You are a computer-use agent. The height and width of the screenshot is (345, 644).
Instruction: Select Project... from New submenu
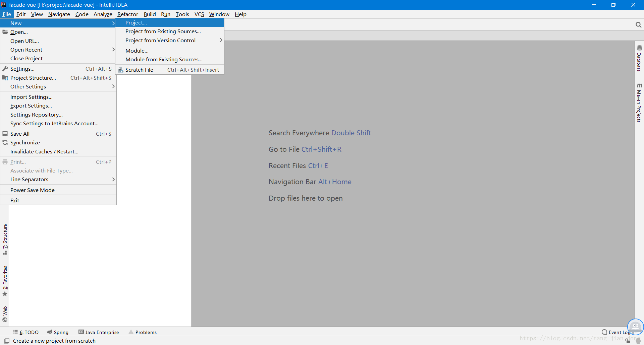click(170, 22)
